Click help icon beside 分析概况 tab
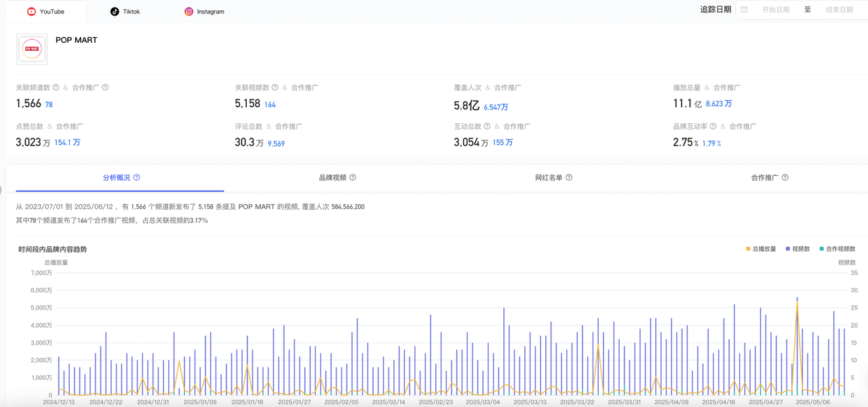Viewport: 868px width, 407px height. 136,178
